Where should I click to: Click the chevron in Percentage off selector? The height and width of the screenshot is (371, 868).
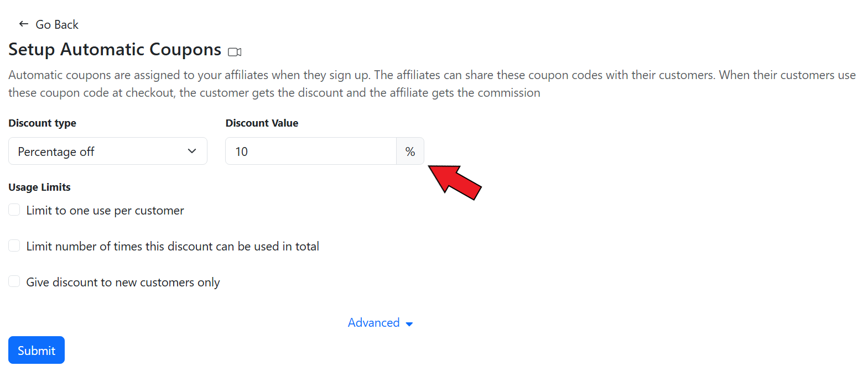192,151
